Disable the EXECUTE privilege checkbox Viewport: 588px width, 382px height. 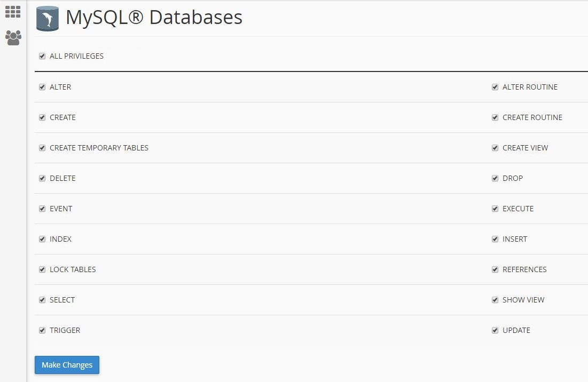tap(495, 209)
